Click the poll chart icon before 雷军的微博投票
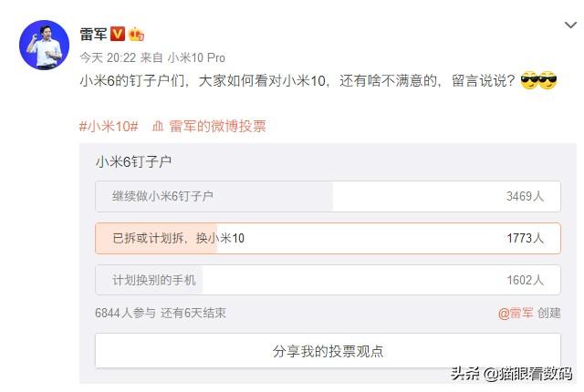This screenshot has width=584, height=392. point(158,127)
